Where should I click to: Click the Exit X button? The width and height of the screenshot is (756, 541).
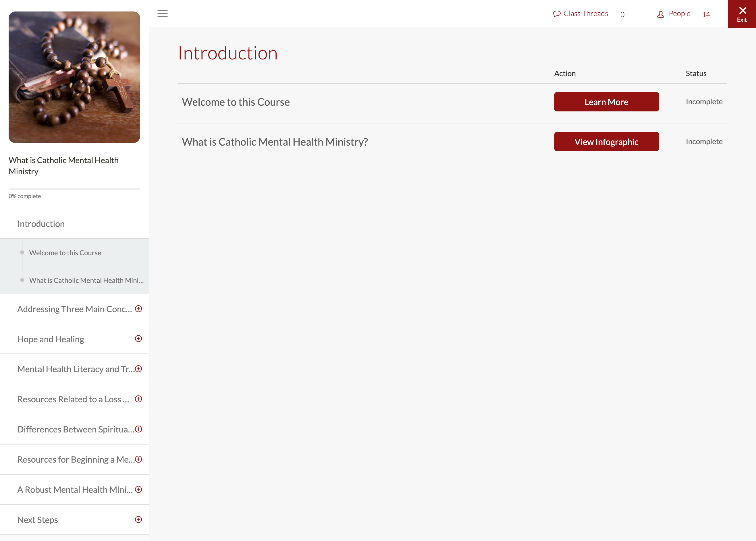click(x=742, y=14)
